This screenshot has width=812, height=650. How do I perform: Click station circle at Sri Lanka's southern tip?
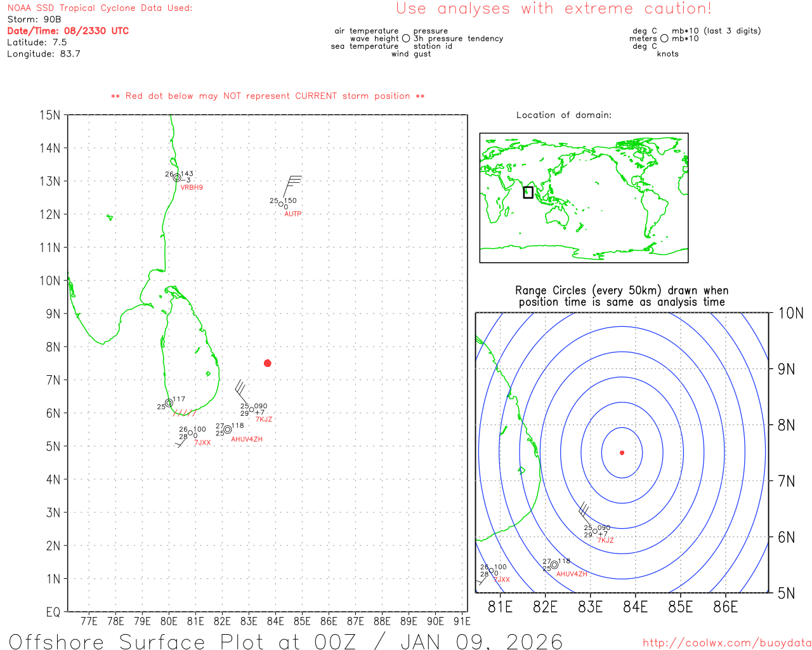click(x=169, y=403)
